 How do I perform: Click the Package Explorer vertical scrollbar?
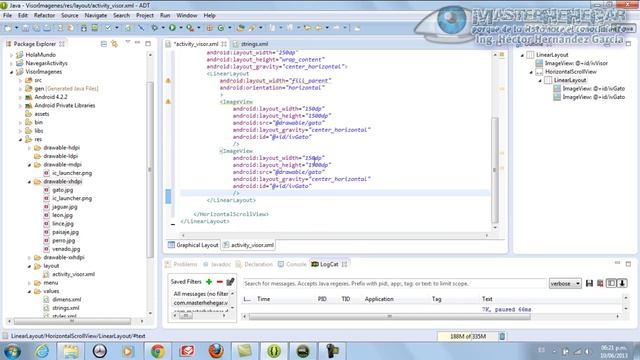pos(150,169)
